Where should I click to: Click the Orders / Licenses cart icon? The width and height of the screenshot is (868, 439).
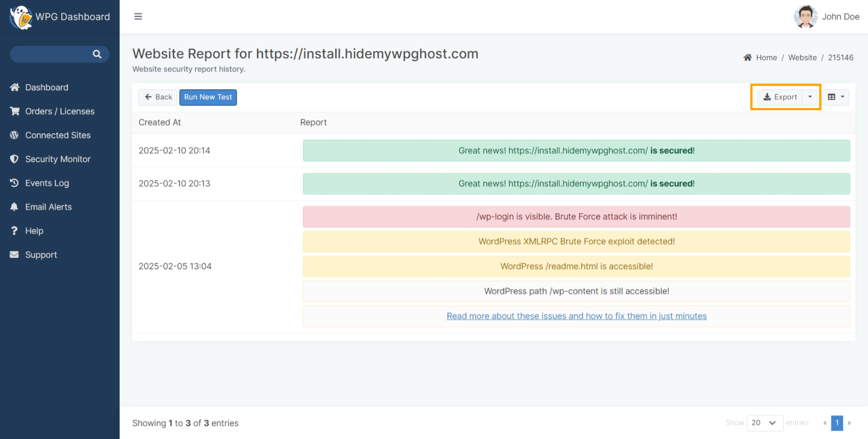pyautogui.click(x=15, y=111)
